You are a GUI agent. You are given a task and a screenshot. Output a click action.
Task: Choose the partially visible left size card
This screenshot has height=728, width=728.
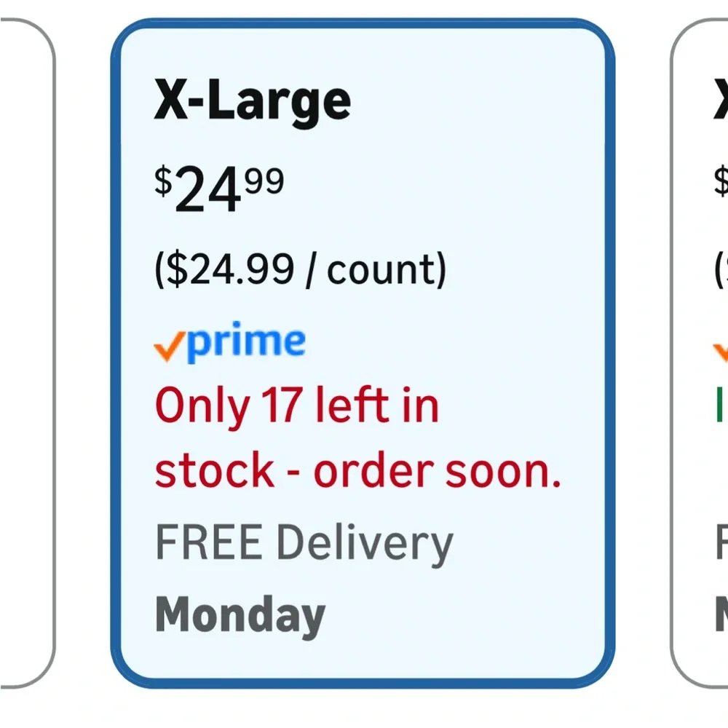pos(28,353)
